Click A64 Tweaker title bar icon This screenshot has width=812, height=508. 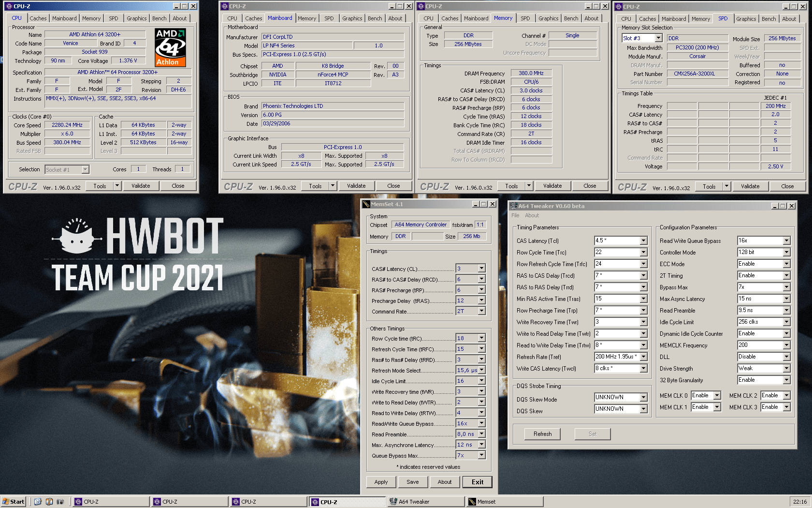[x=514, y=206]
